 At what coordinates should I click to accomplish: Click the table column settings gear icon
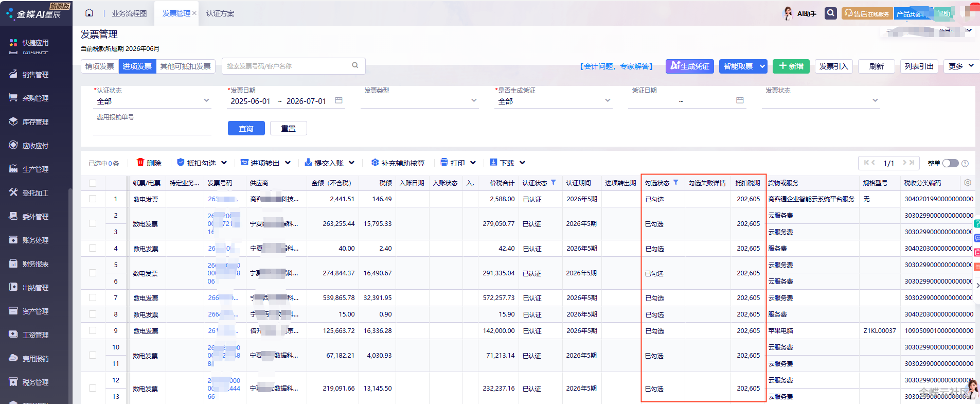(967, 183)
